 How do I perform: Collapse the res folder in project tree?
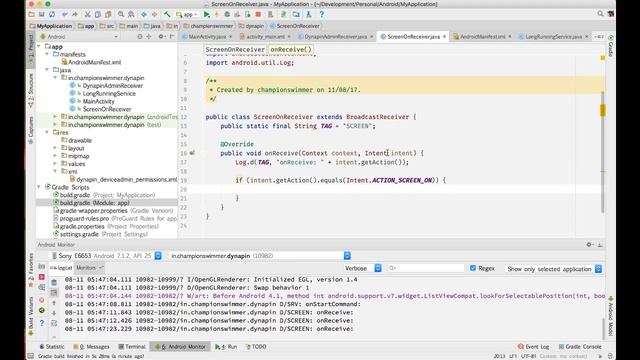(x=47, y=132)
